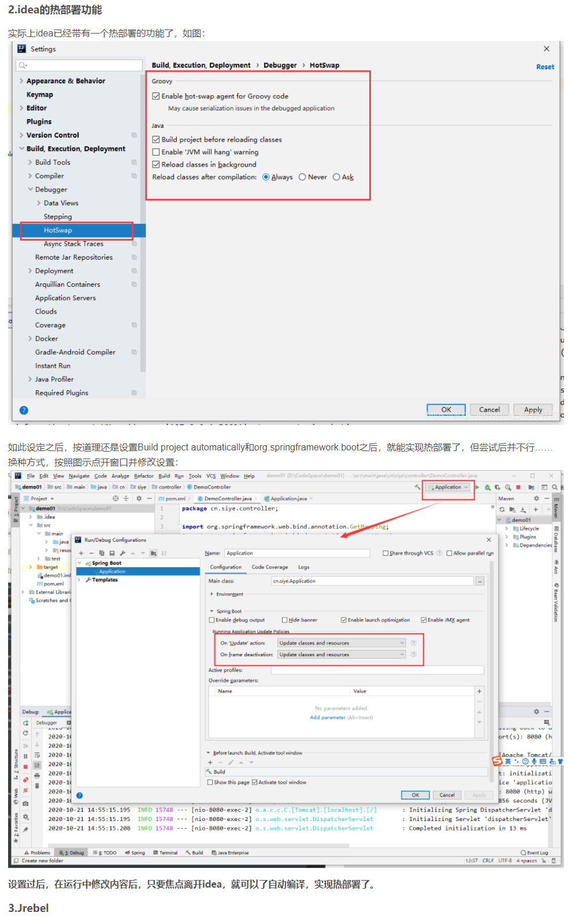
Task: Click Cancel in Run/Debug Configurations dialog
Action: (x=447, y=795)
